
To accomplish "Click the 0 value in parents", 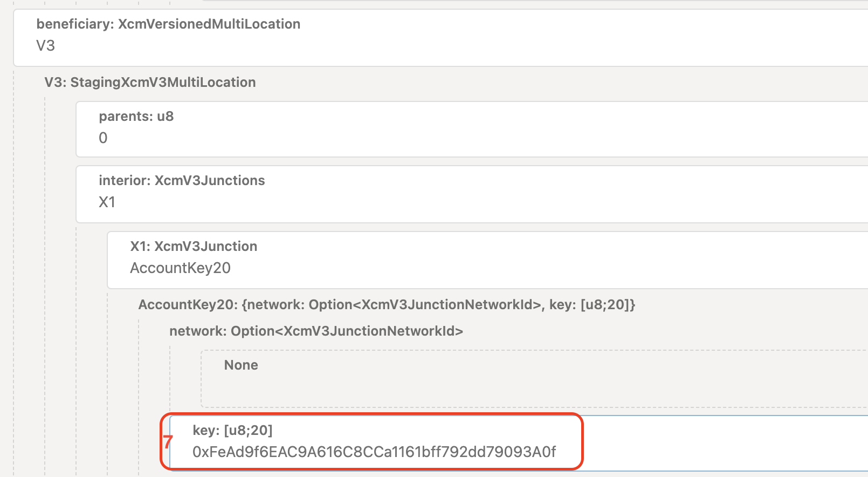I will click(103, 138).
